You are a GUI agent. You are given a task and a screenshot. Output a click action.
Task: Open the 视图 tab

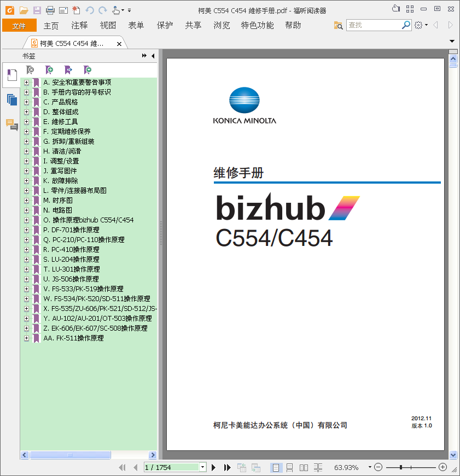pyautogui.click(x=108, y=26)
